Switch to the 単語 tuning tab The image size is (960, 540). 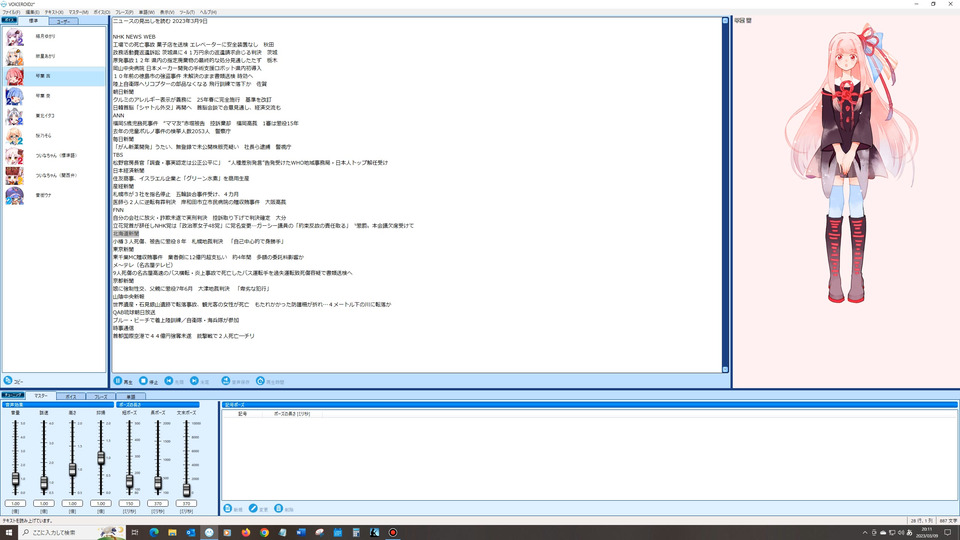130,397
